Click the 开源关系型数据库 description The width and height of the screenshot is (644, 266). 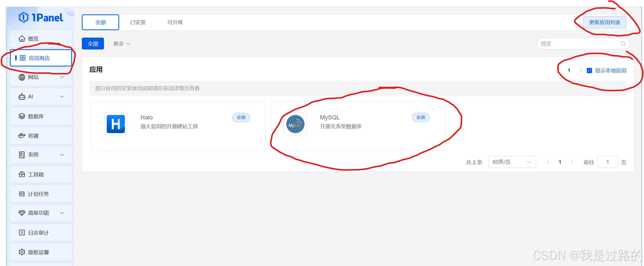341,126
